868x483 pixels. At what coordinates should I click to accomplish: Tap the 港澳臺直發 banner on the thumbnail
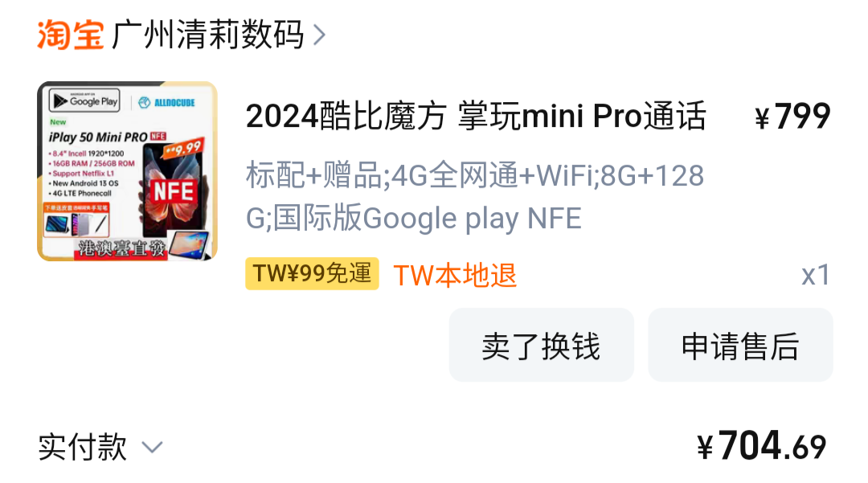(x=121, y=248)
